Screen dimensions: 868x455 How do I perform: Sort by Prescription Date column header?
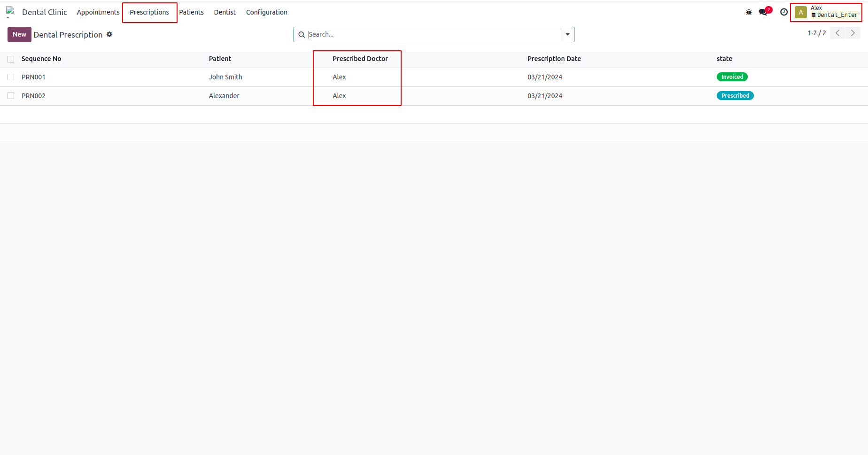554,59
